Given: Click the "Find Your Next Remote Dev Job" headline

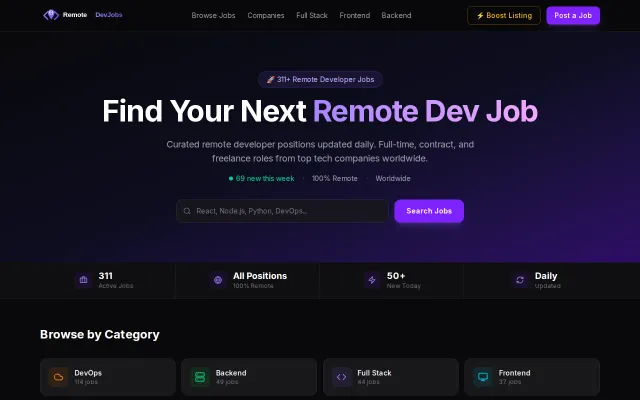Looking at the screenshot, I should click(320, 111).
